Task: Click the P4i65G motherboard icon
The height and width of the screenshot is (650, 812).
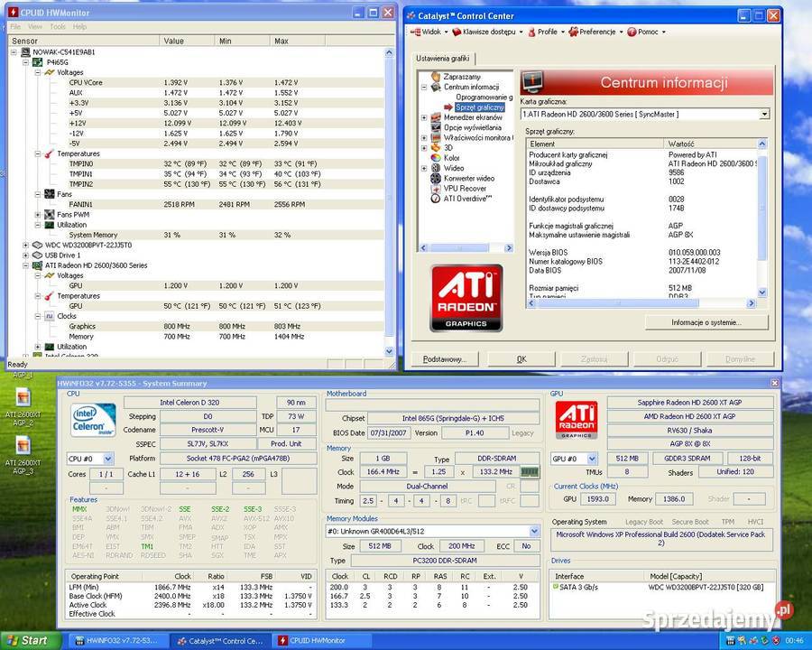Action: (37, 62)
